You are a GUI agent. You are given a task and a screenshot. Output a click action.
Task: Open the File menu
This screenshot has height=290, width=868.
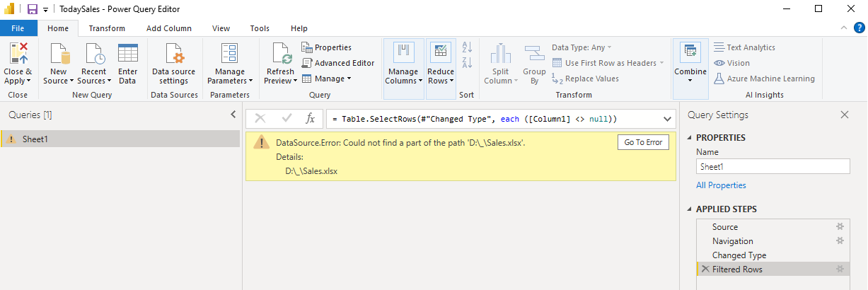[x=18, y=28]
